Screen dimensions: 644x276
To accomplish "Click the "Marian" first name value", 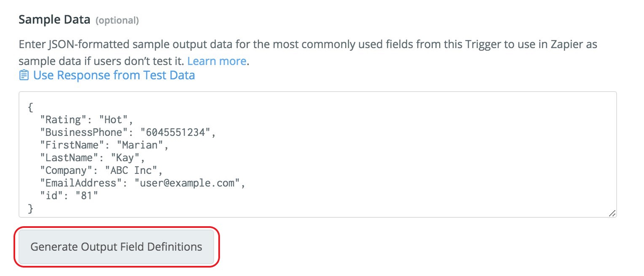I will [142, 145].
